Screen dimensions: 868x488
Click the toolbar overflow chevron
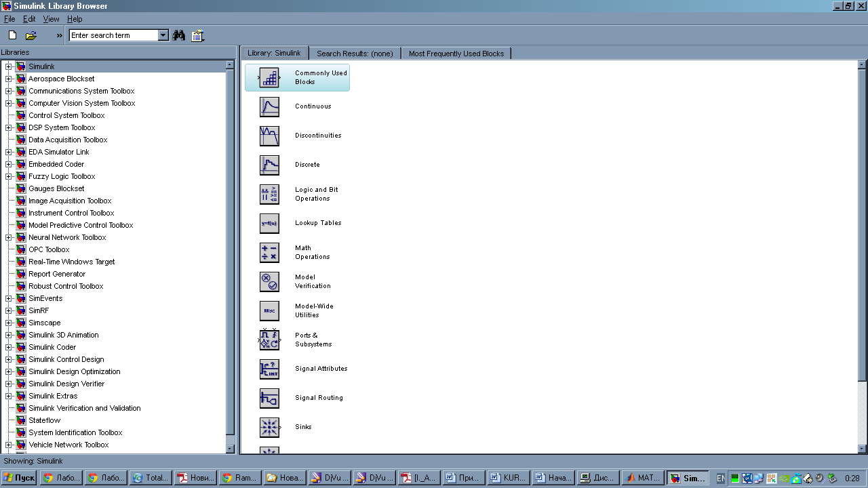pyautogui.click(x=59, y=35)
